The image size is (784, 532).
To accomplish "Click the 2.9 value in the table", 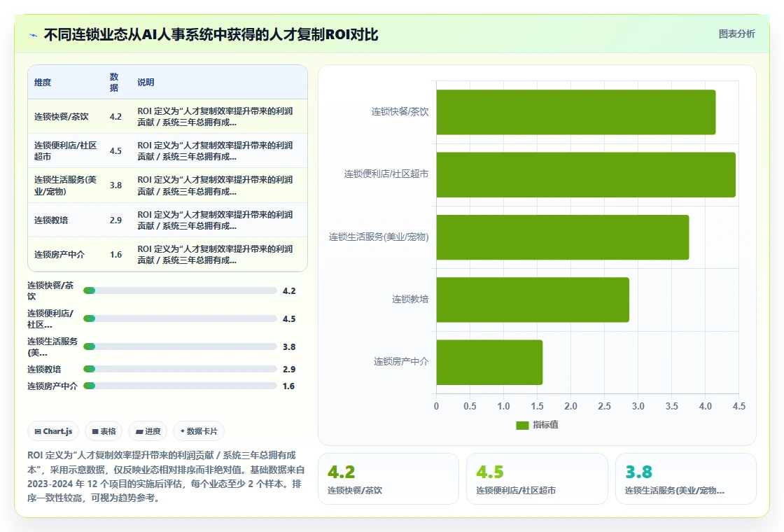I will [115, 220].
